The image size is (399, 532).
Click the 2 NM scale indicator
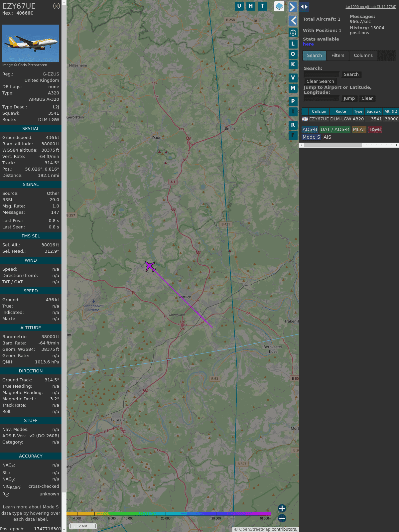point(83,526)
